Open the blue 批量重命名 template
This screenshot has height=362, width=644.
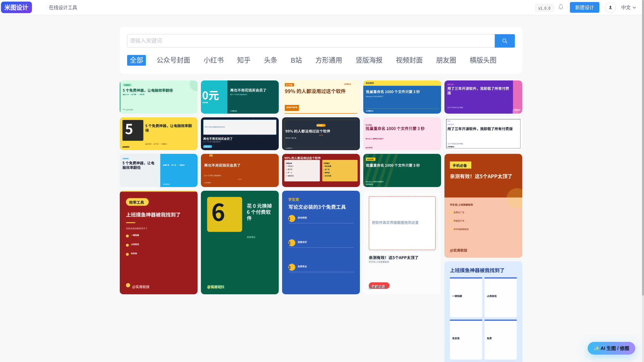(402, 97)
